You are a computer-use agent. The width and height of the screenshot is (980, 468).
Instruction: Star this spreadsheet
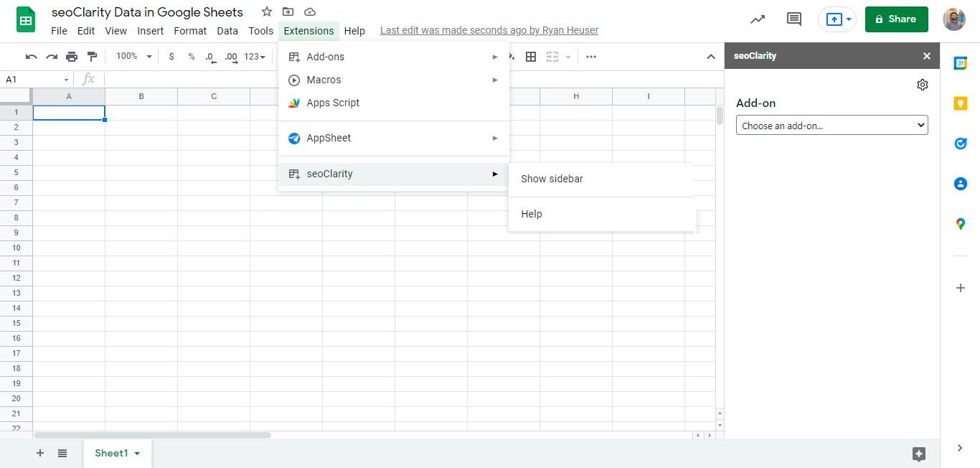tap(267, 11)
